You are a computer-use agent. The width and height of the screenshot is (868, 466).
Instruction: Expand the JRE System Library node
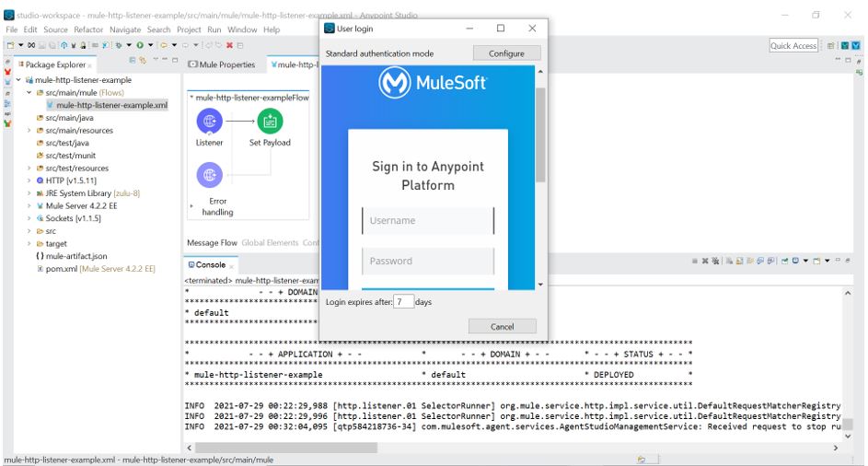(29, 193)
